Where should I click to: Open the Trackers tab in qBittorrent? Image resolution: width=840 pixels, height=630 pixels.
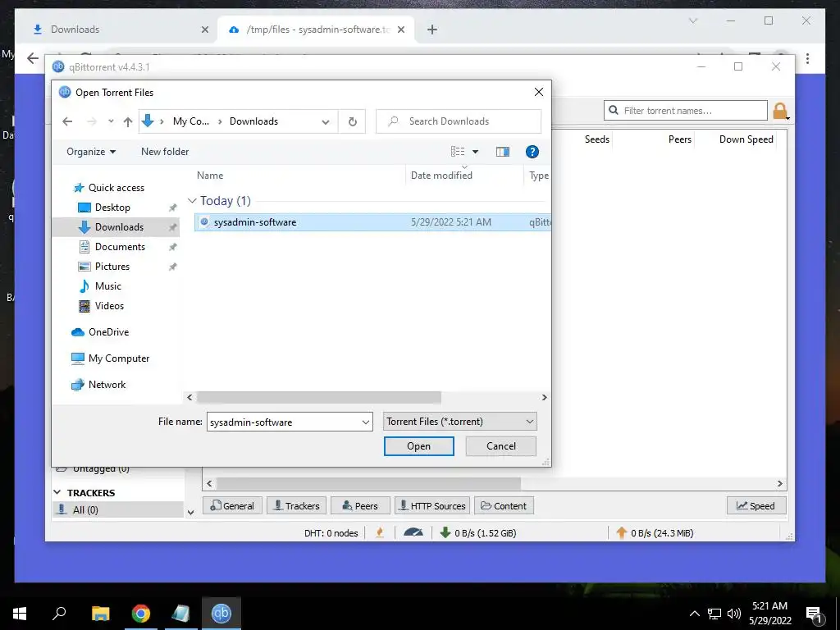296,505
